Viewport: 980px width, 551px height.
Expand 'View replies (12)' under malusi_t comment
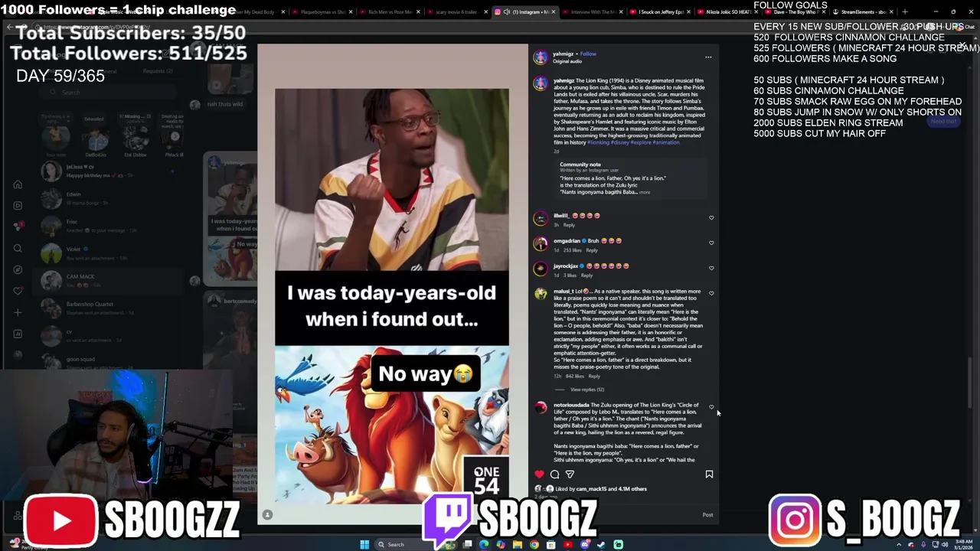[587, 390]
